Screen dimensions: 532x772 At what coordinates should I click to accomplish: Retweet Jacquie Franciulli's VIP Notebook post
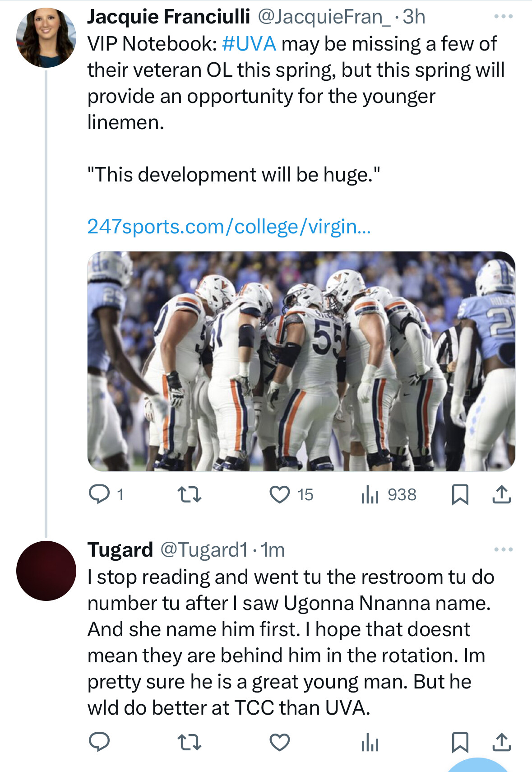(190, 494)
